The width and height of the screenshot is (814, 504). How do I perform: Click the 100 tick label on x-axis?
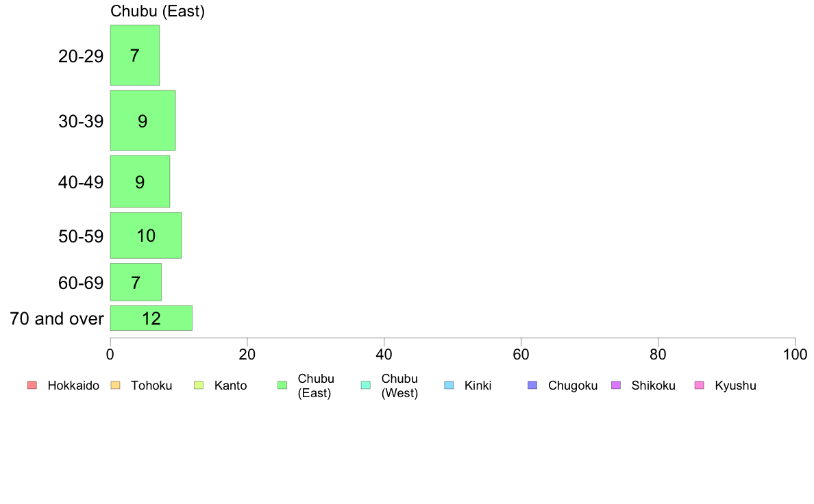pos(795,354)
